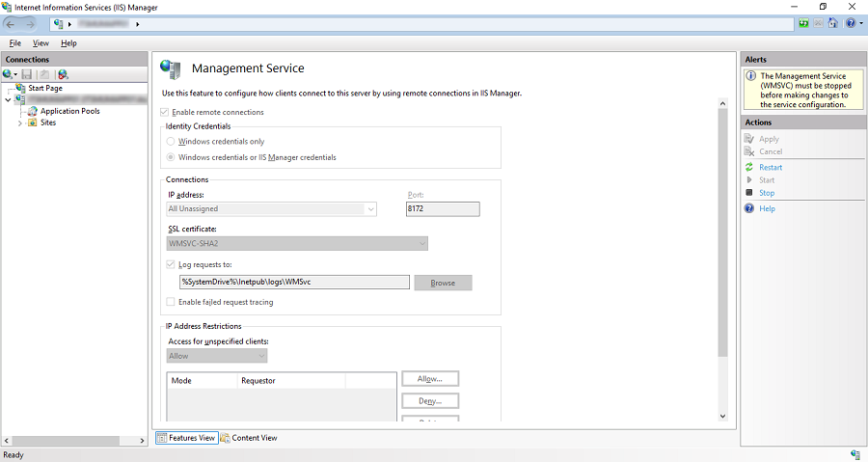
Task: Click the Management Service header icon
Action: click(171, 68)
